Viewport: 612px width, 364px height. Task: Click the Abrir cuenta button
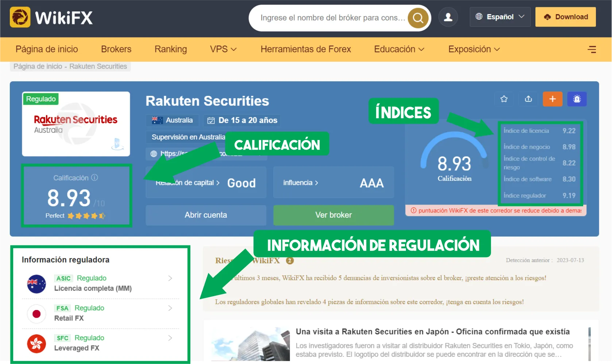click(206, 215)
